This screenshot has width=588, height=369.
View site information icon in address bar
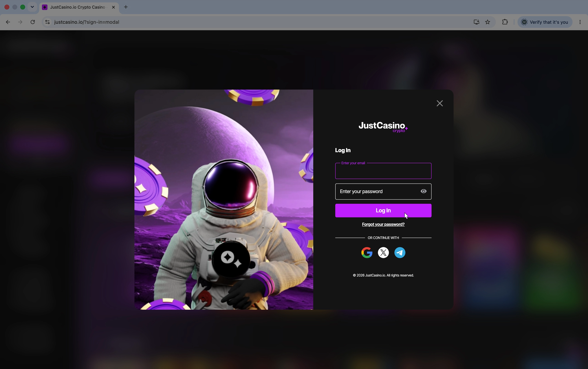[48, 22]
